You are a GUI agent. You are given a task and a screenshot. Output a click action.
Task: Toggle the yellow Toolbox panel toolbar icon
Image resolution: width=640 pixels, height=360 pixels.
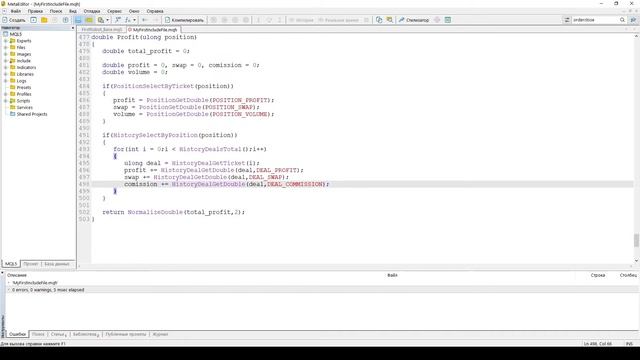tap(89, 20)
